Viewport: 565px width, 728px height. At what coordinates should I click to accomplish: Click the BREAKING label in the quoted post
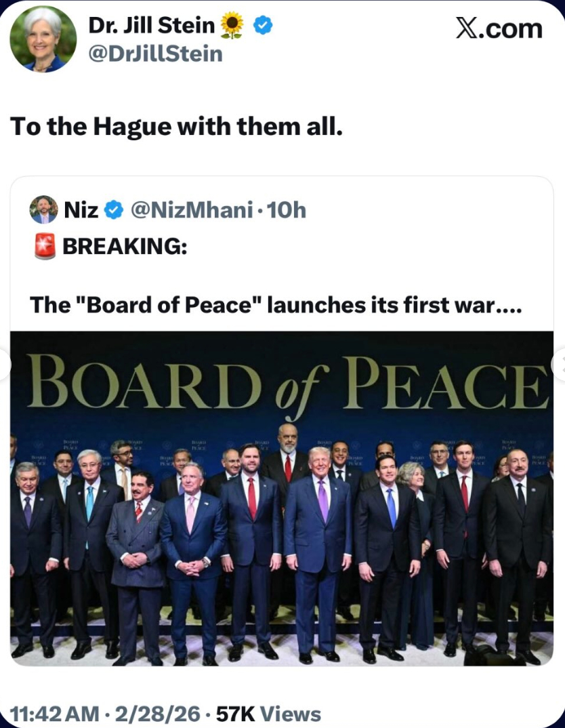point(125,247)
